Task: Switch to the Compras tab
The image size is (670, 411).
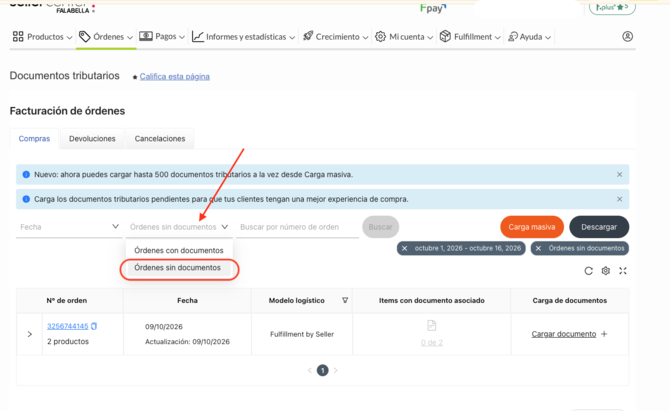Action: pyautogui.click(x=34, y=139)
